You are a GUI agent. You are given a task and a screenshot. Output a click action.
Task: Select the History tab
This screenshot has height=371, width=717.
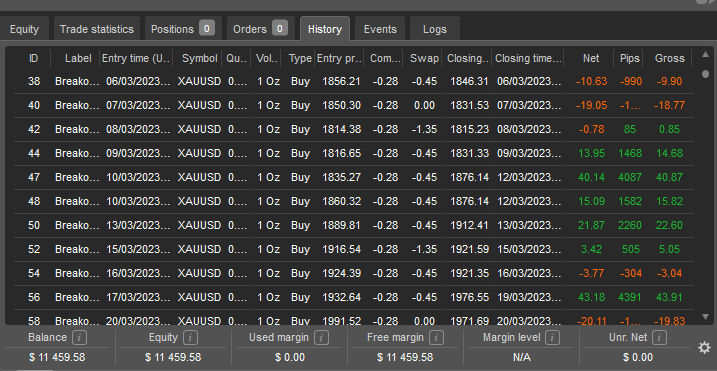point(325,29)
